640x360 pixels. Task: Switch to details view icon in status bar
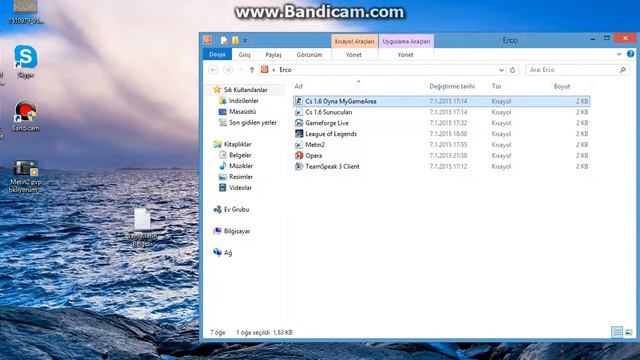617,332
